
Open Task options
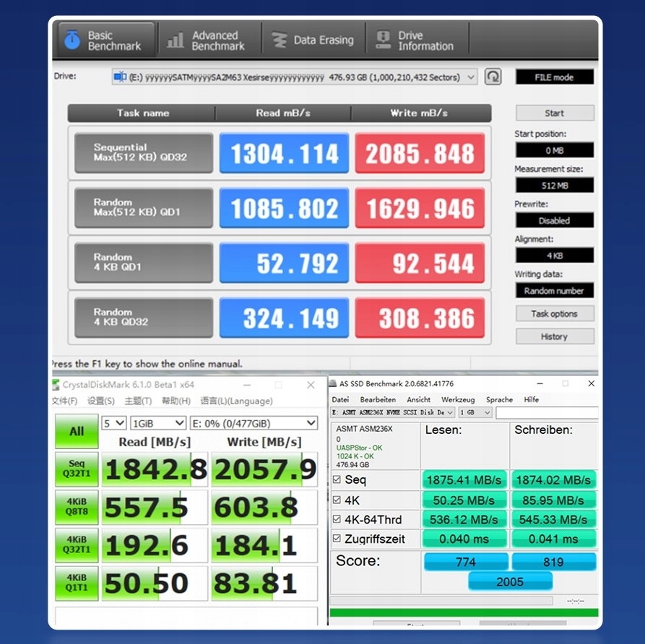(x=555, y=313)
